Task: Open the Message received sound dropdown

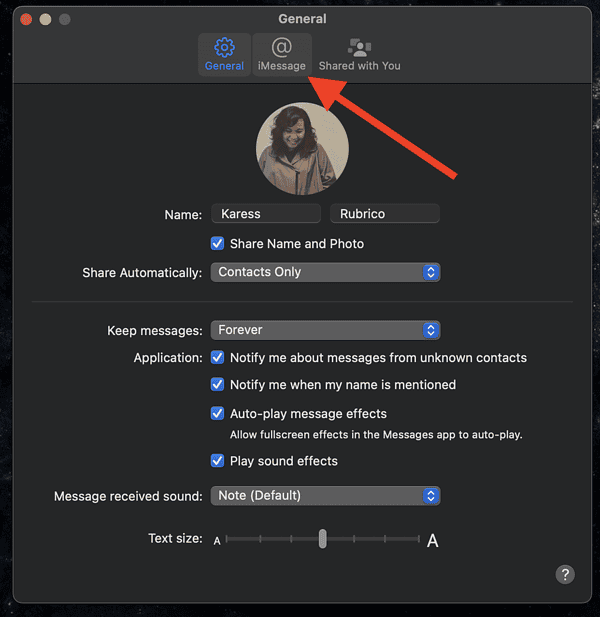Action: coord(325,495)
